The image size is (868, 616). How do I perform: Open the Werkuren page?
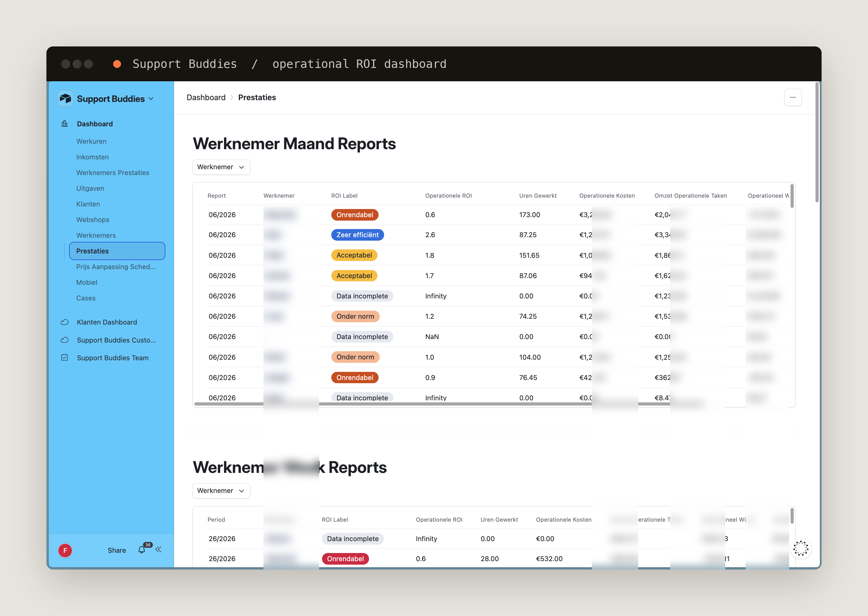coord(91,141)
